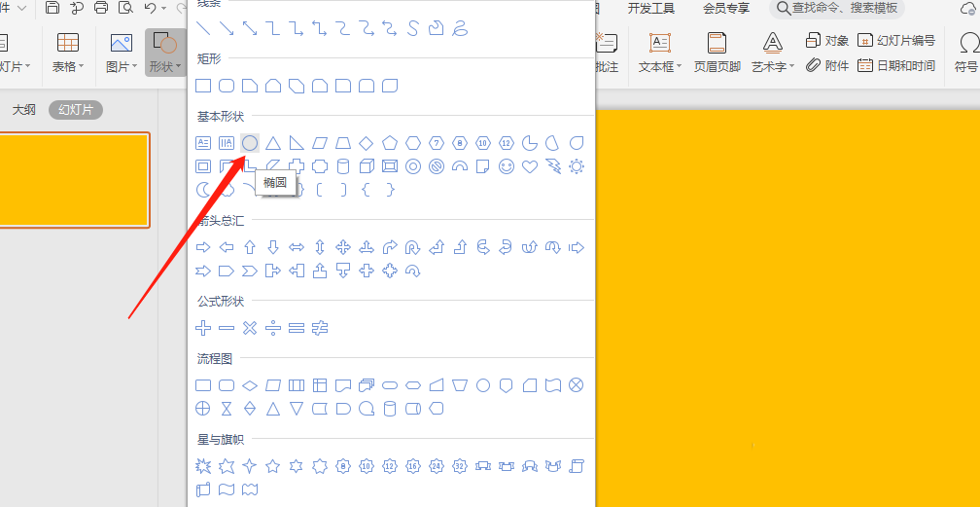Select the right arrow shape

coord(203,247)
